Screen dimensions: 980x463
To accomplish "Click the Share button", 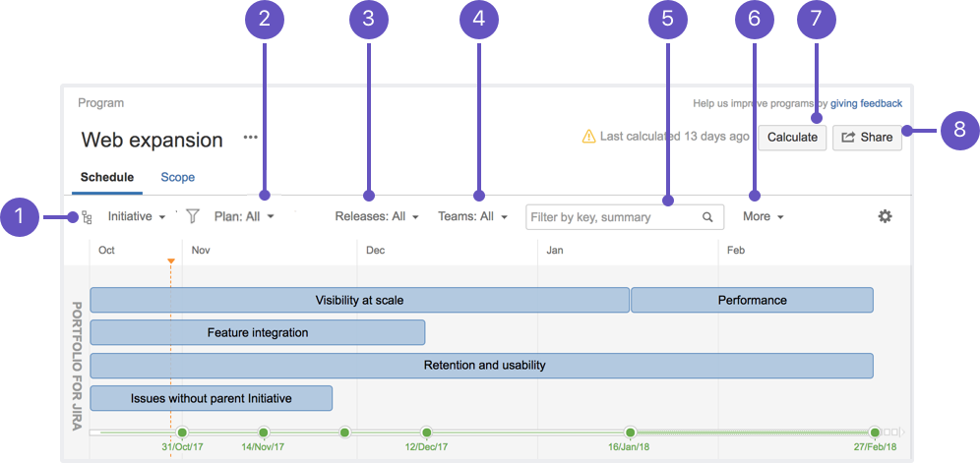I will pos(867,138).
